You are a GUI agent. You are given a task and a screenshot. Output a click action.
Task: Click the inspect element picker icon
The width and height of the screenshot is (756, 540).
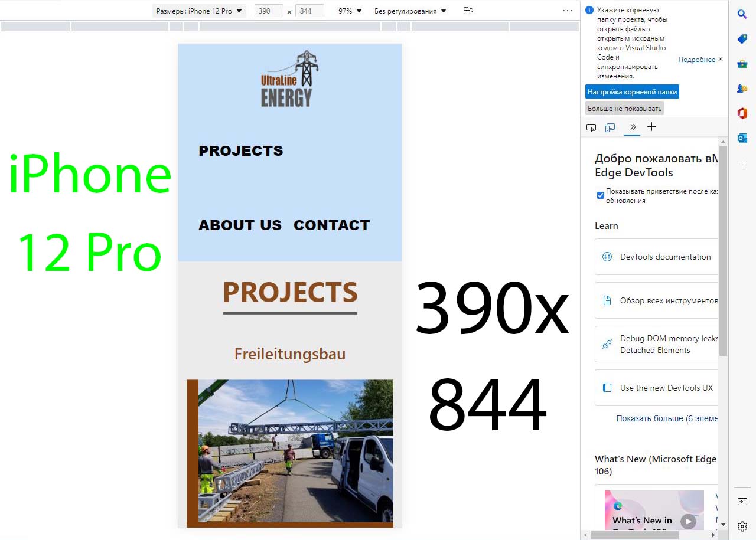pyautogui.click(x=591, y=127)
